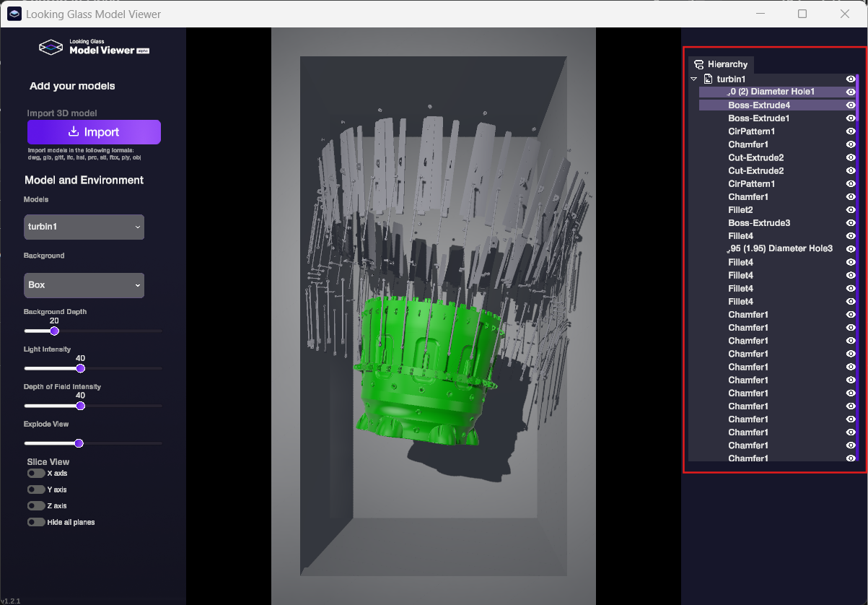Collapse the turbin1 tree node arrow

pyautogui.click(x=693, y=79)
